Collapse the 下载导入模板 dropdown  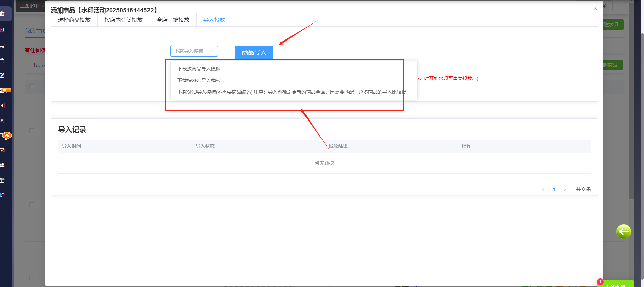194,51
